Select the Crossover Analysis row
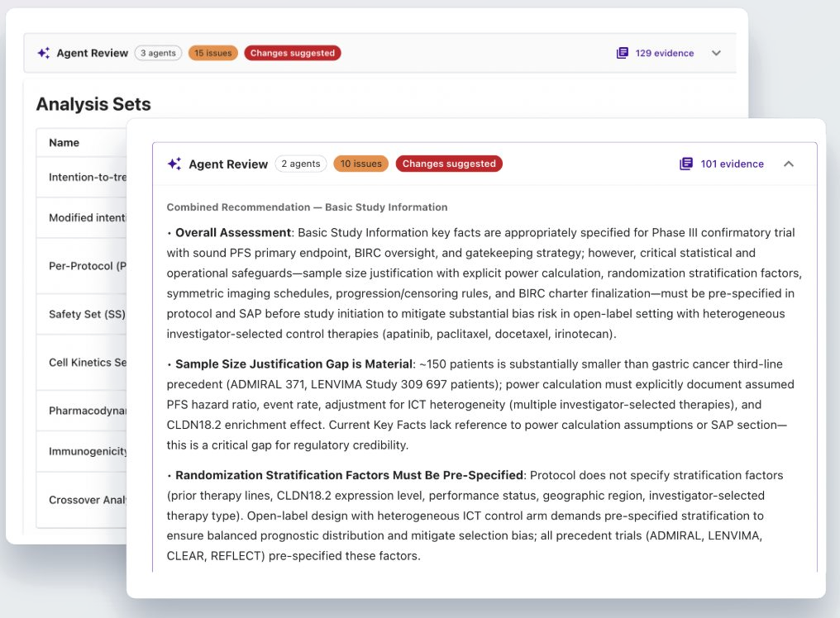The image size is (840, 618). [81, 500]
